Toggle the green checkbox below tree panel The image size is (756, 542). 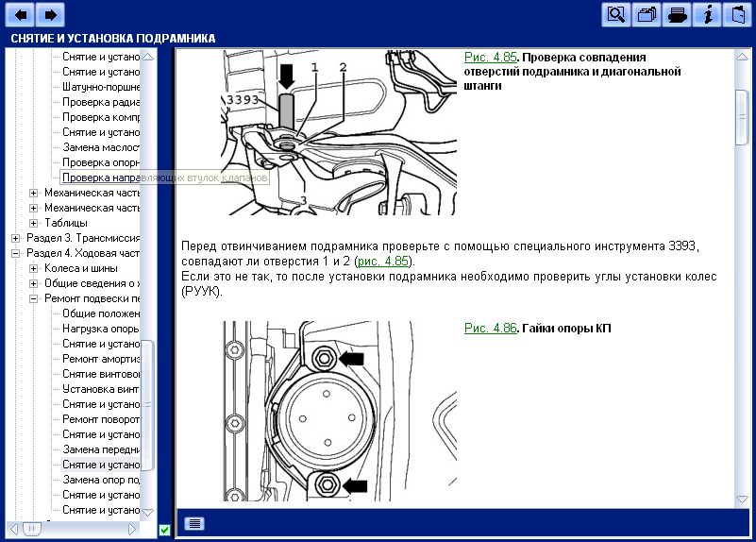[x=164, y=530]
